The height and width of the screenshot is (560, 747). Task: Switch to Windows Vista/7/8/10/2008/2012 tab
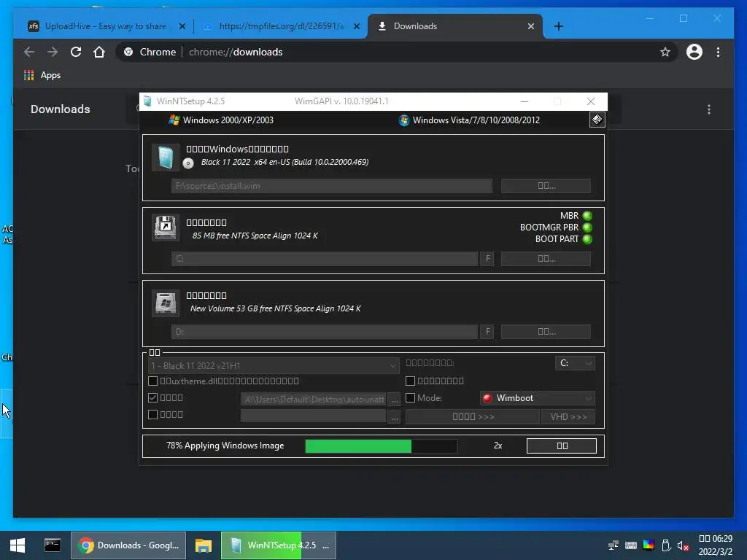pos(469,120)
